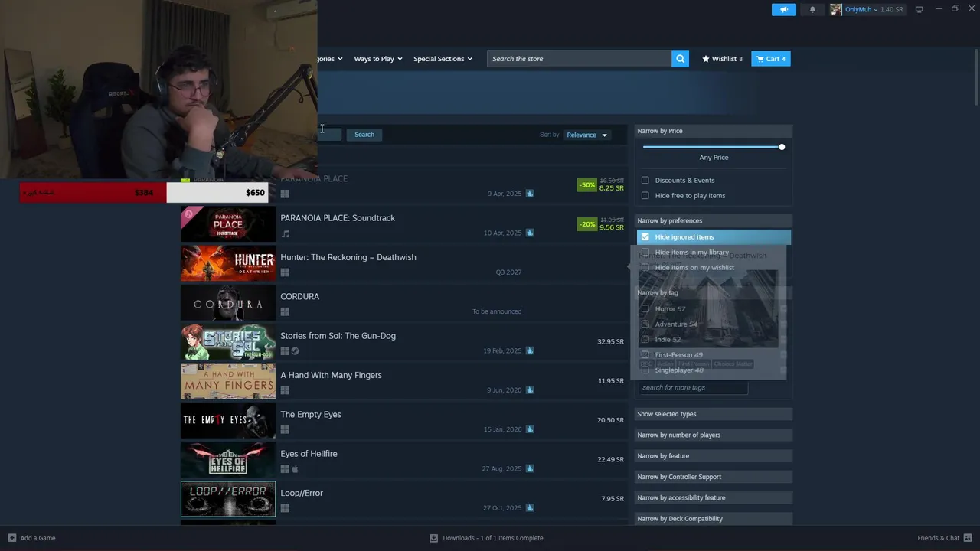The height and width of the screenshot is (551, 980).
Task: Expand Narrow by Deck Compatibility
Action: click(x=714, y=519)
